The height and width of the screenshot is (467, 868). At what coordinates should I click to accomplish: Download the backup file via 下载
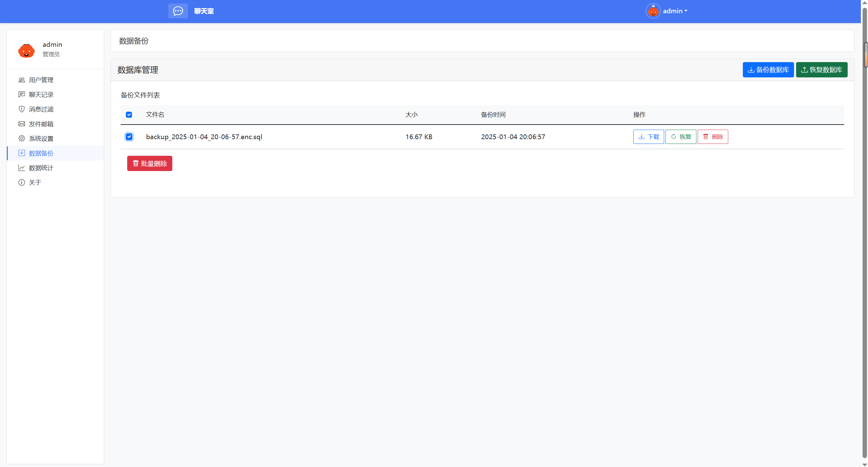click(x=648, y=137)
